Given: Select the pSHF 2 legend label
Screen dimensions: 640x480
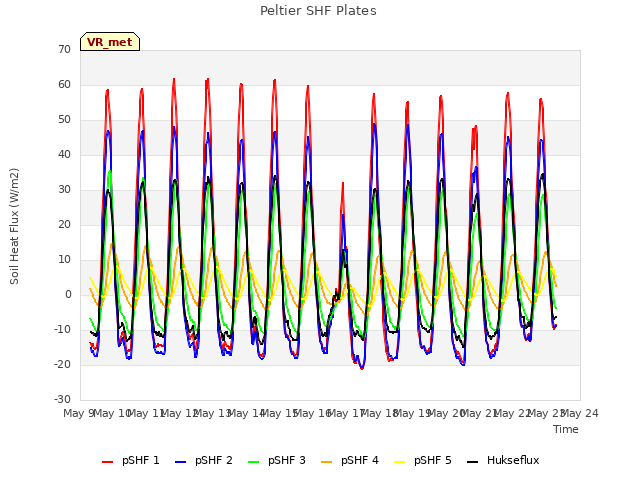Looking at the screenshot, I should point(214,460).
